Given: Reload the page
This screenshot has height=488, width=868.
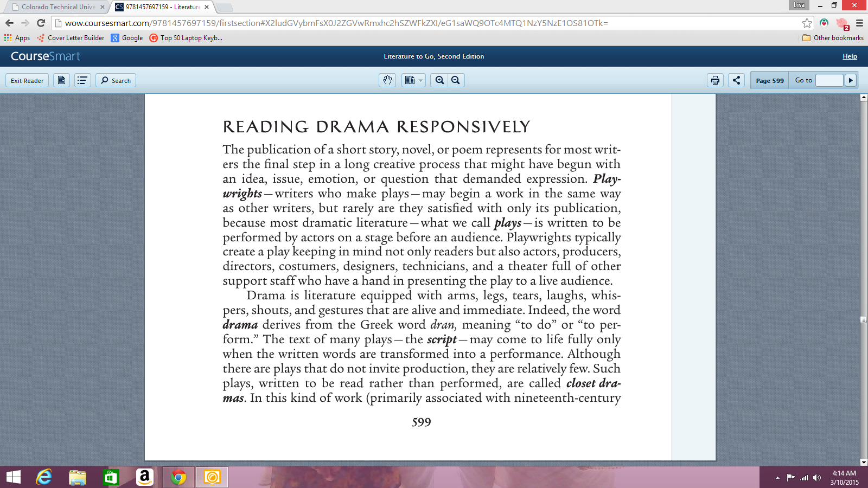Looking at the screenshot, I should coord(41,23).
